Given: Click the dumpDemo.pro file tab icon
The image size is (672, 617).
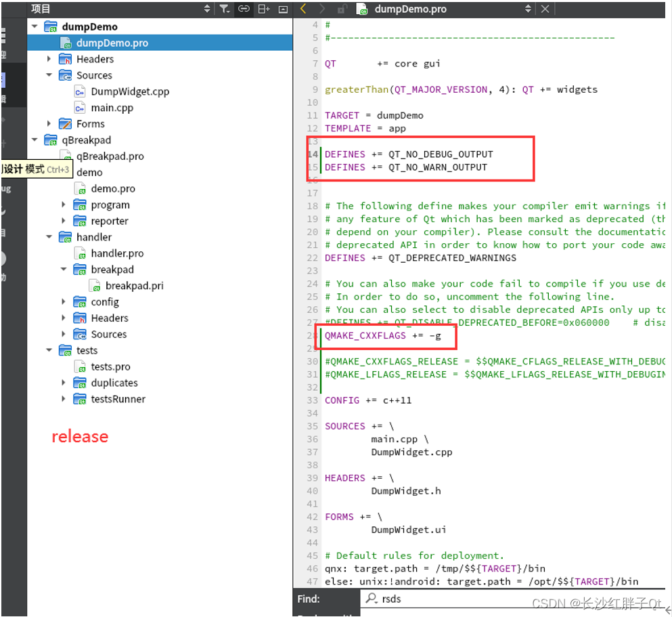Looking at the screenshot, I should coord(362,9).
